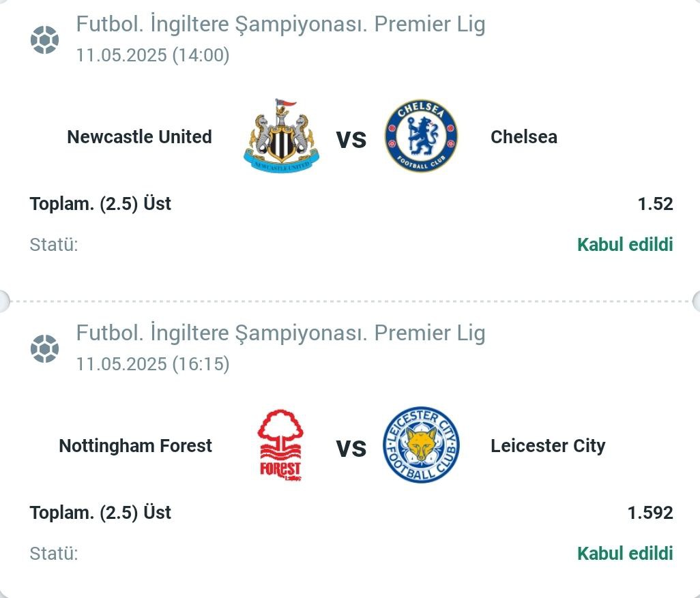Click the 1.592 odds value
The image size is (700, 598).
coord(650,513)
